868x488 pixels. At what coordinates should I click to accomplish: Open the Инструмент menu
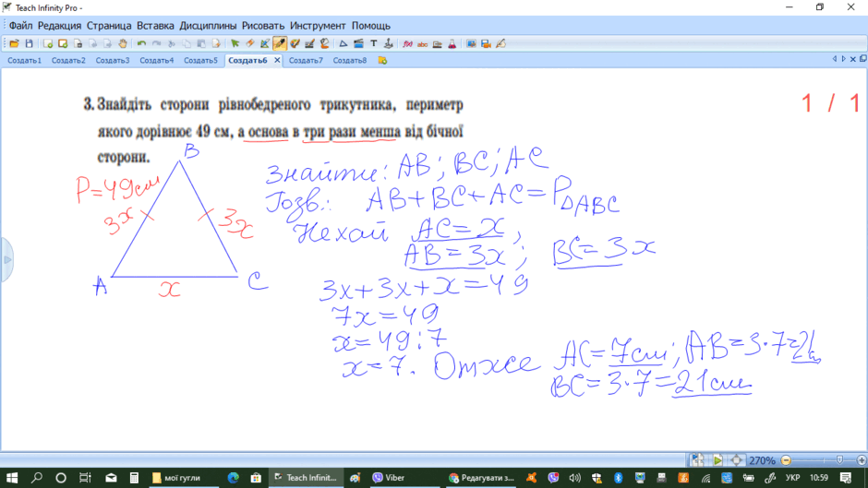point(318,26)
